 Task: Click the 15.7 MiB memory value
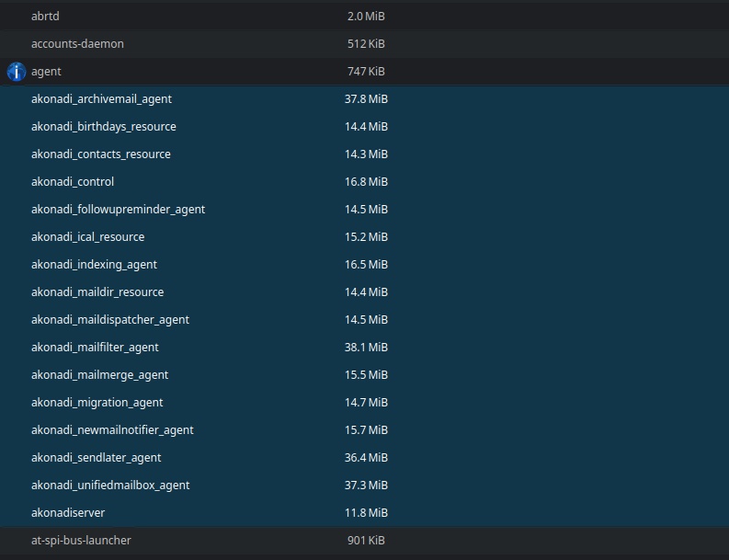click(367, 430)
